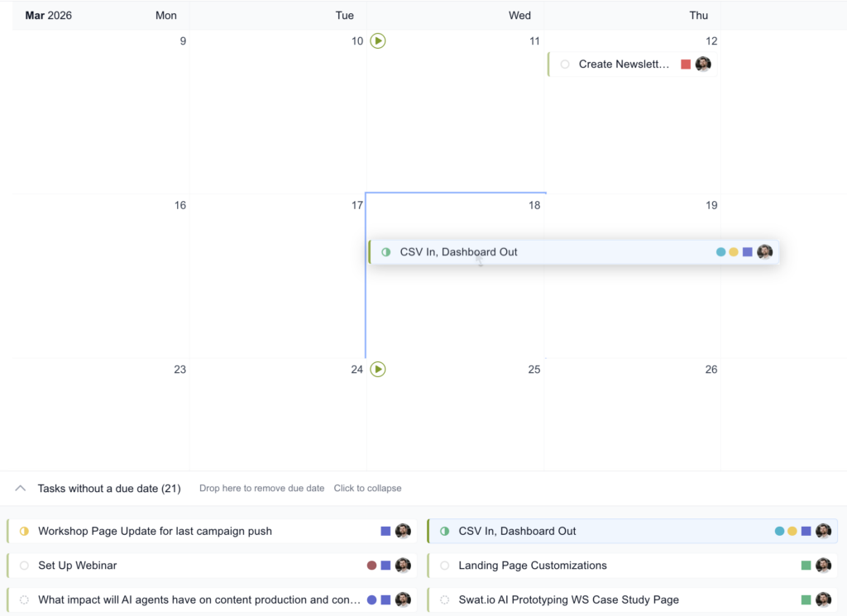Screen dimensions: 847x616
Task: Click 'Tasks without a due date (21)' header
Action: point(109,489)
